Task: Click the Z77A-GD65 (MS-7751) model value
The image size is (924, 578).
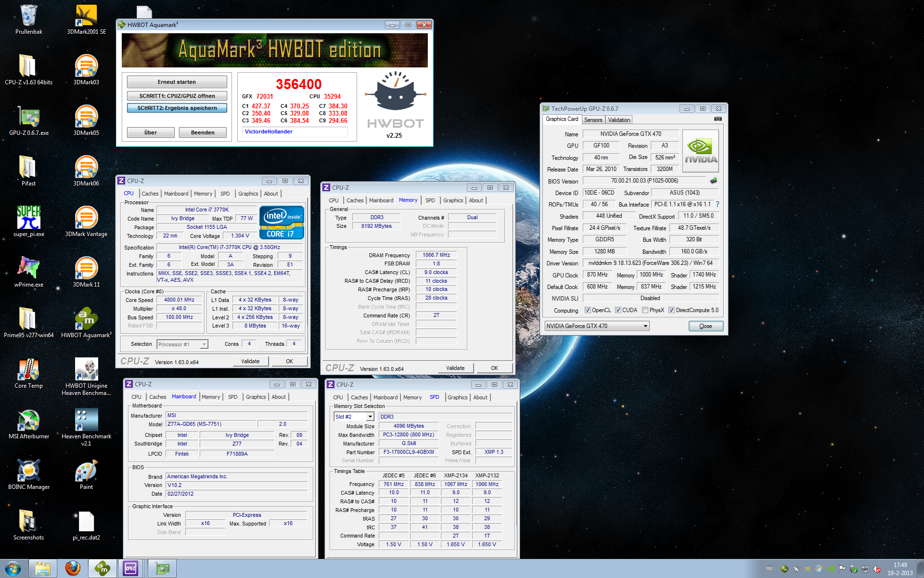Action: tap(211, 424)
